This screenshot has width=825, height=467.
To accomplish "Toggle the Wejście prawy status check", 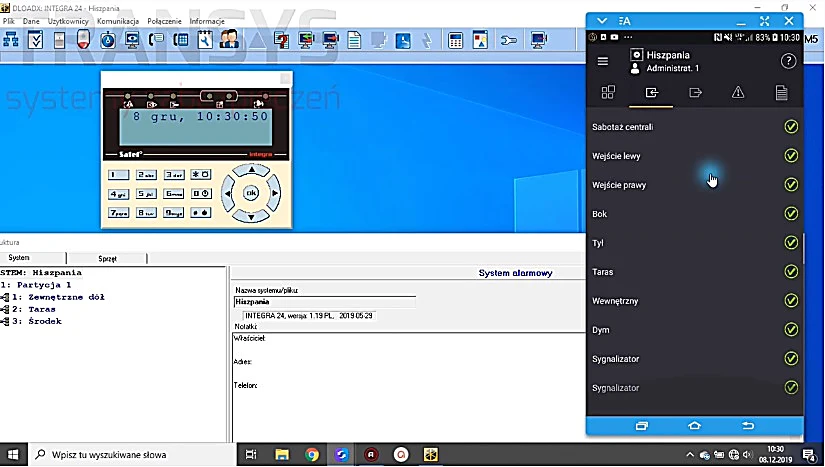I will click(x=791, y=185).
